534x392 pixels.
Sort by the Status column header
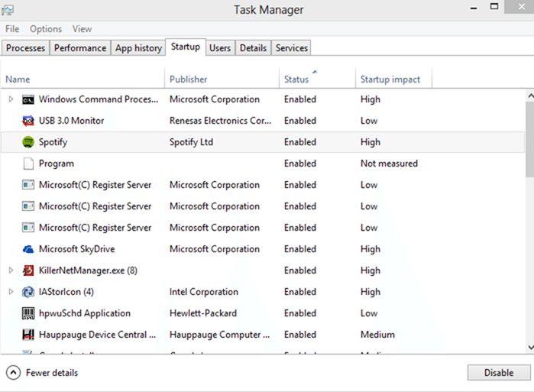pos(317,79)
